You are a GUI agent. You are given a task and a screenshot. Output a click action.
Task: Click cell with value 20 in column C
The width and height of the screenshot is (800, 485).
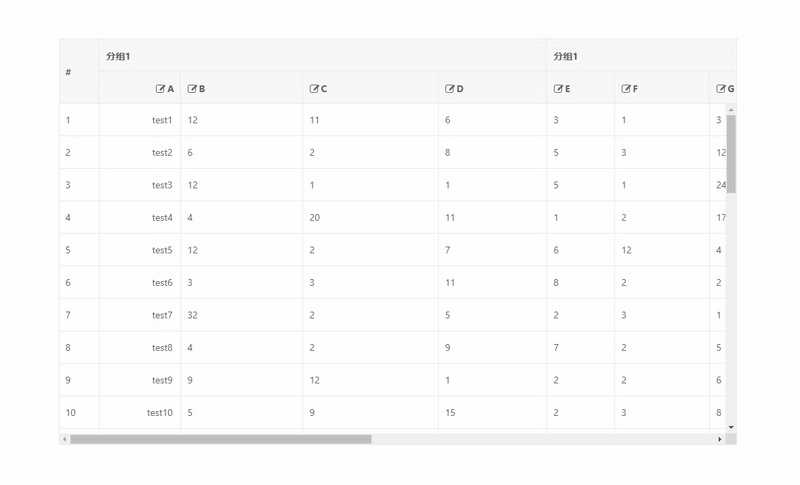(x=370, y=218)
